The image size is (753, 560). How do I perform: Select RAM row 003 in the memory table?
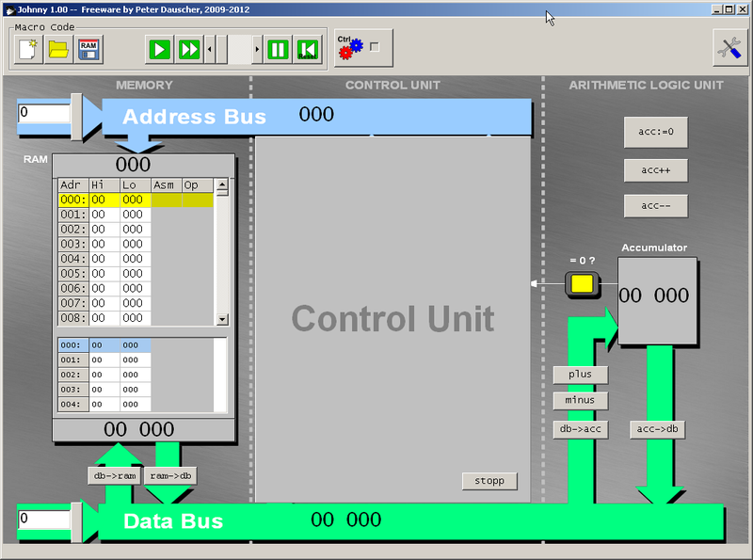[x=104, y=244]
